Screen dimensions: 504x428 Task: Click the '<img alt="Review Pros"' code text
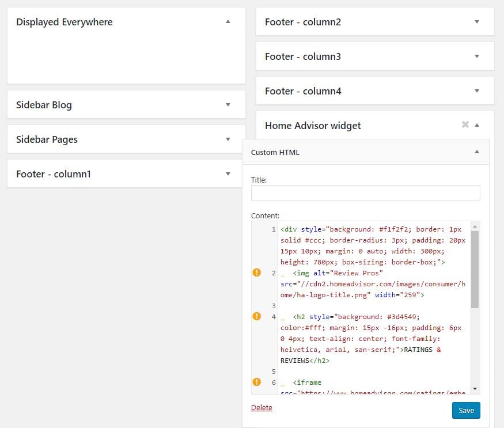pos(338,273)
